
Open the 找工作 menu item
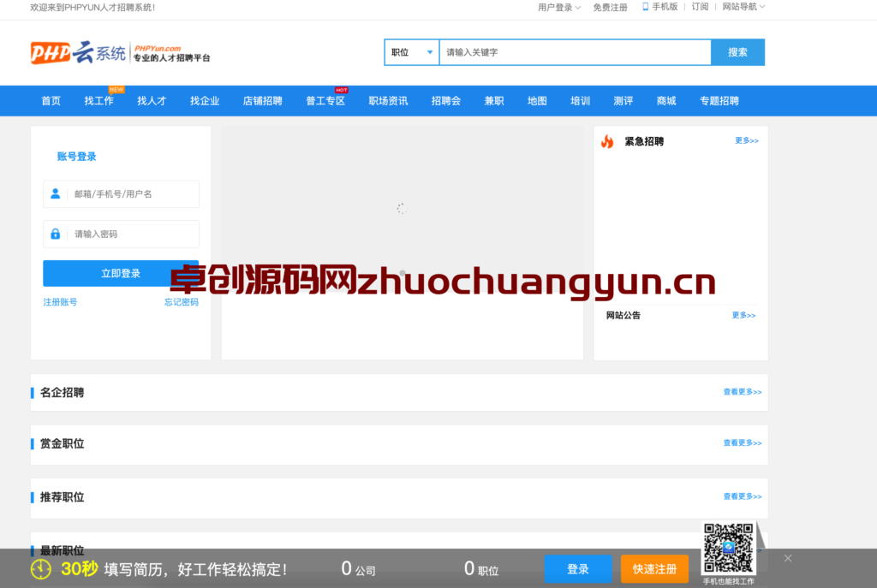[x=99, y=101]
